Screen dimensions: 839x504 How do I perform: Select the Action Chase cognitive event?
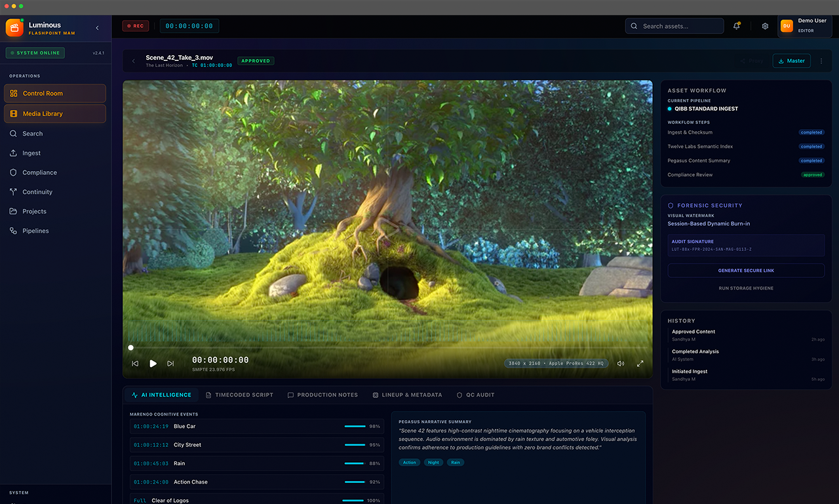coord(257,482)
